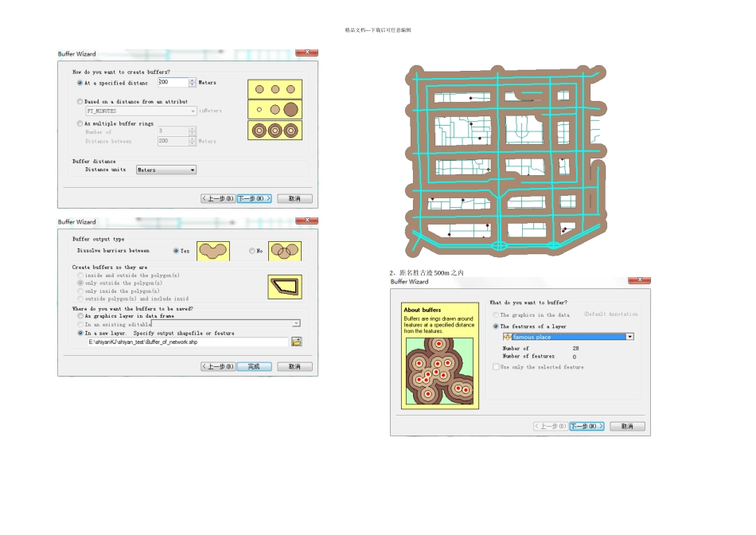756x535 pixels.
Task: Click the output shapefile path field
Action: (188, 342)
